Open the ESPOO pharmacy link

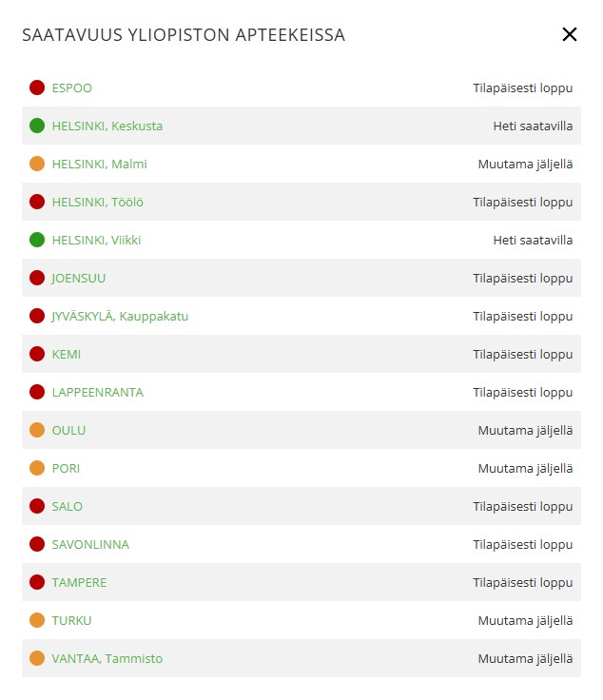coord(72,87)
